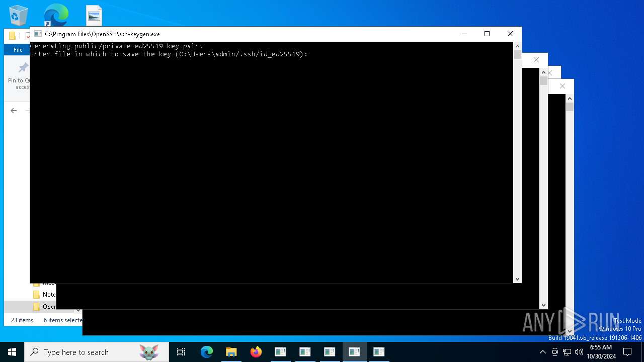Show hidden system tray icons
Screen dimensions: 644x362
click(x=542, y=352)
